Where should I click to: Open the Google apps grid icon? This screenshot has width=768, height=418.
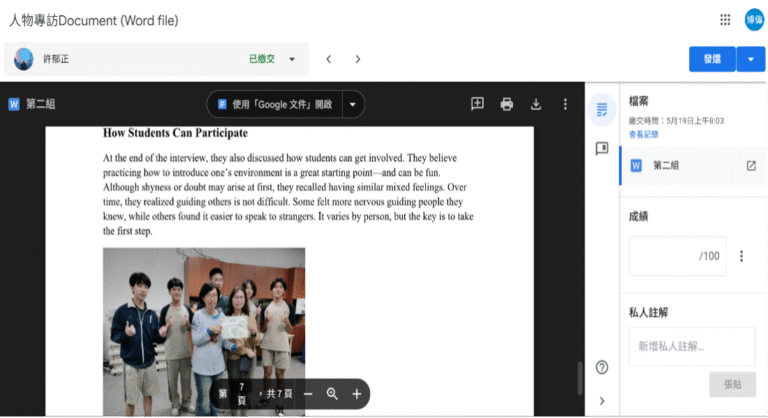(725, 19)
